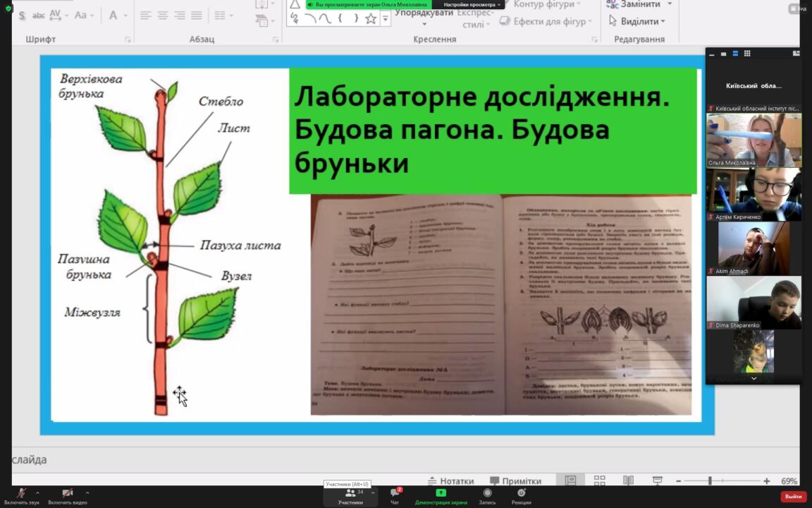Open Ефекти для фігур menu

tap(546, 21)
